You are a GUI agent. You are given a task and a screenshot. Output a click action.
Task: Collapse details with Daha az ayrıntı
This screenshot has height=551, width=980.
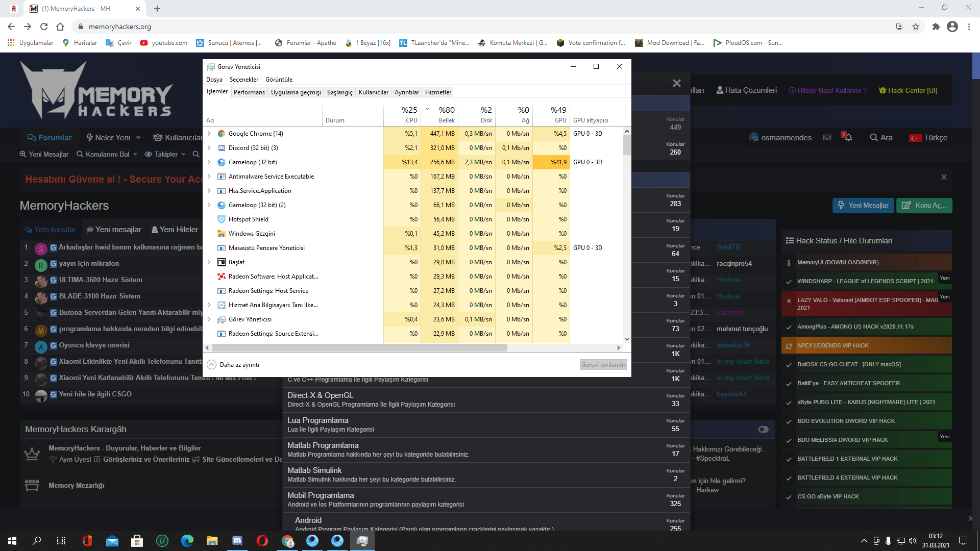(x=233, y=365)
